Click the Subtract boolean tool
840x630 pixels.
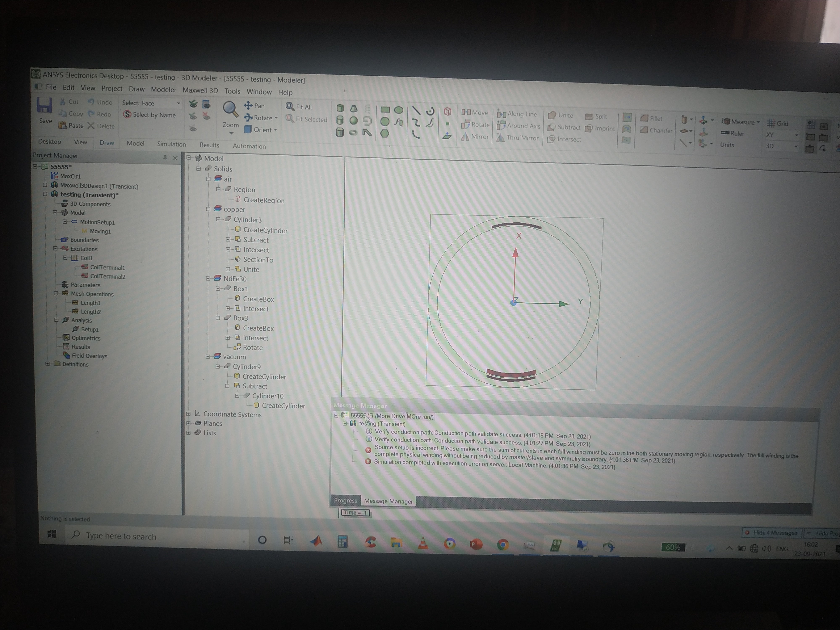click(564, 127)
